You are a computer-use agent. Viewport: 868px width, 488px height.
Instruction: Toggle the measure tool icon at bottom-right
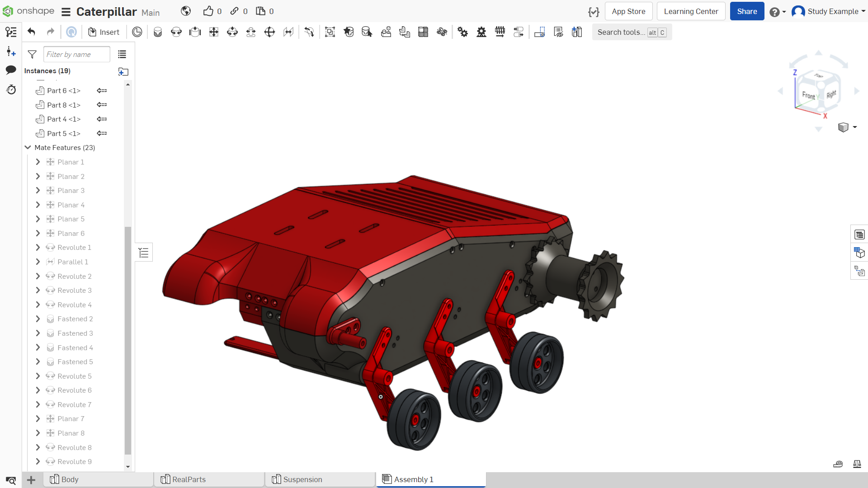838,464
